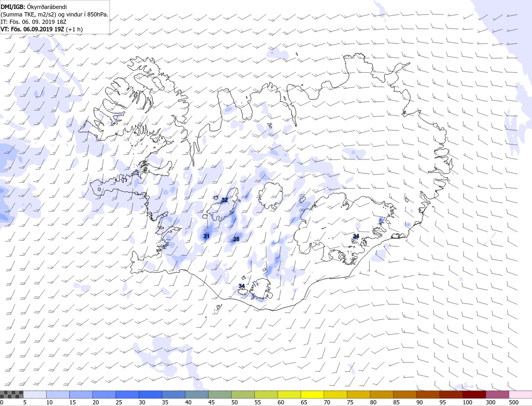The width and height of the screenshot is (532, 406).
Task: Click the 50–55 yellow-green legend swatch
Action: pos(243,394)
